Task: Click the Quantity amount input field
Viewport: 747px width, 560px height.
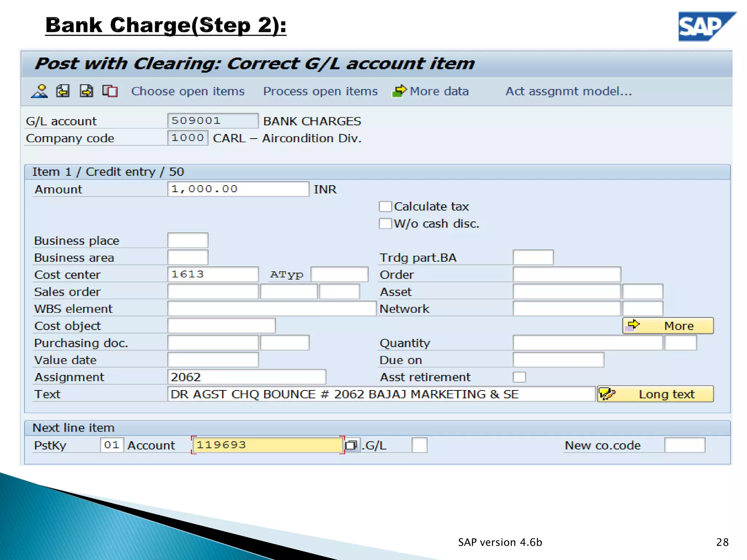Action: pos(588,343)
